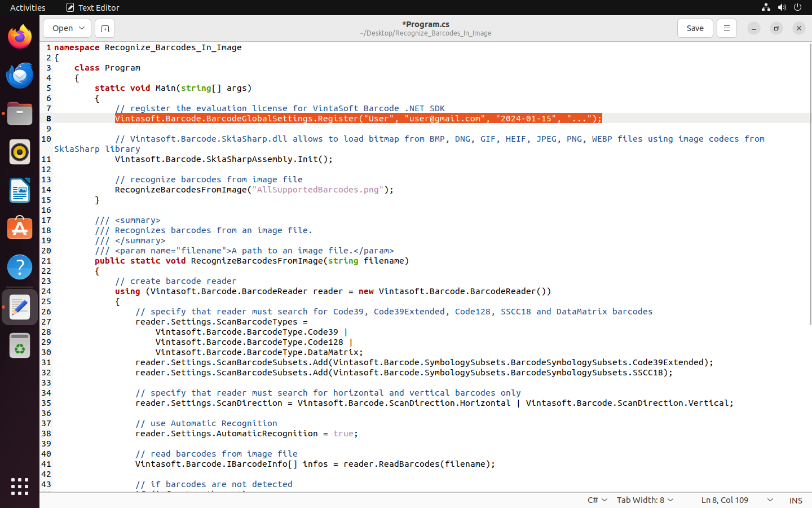Click the new document tab icon
812x508 pixels.
tap(105, 28)
